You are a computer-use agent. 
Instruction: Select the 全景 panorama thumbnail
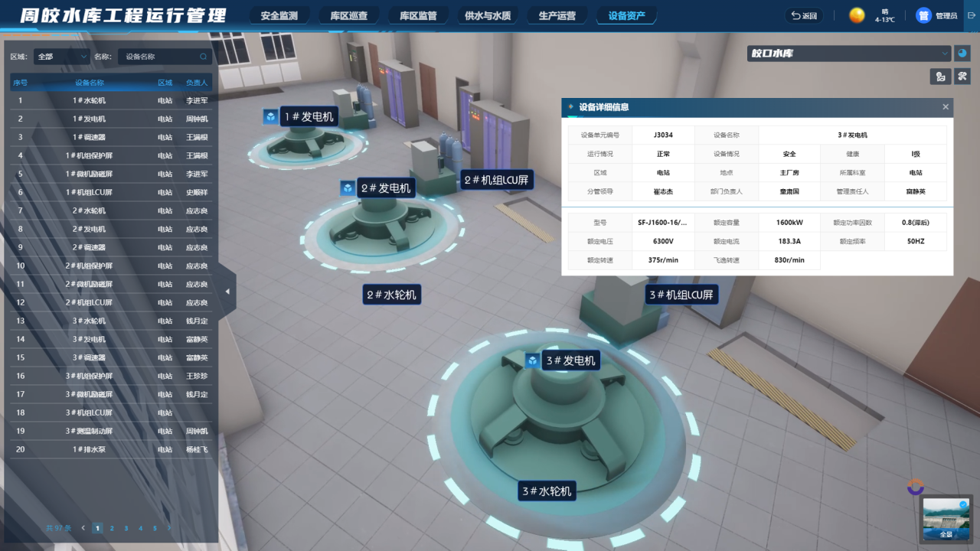946,518
